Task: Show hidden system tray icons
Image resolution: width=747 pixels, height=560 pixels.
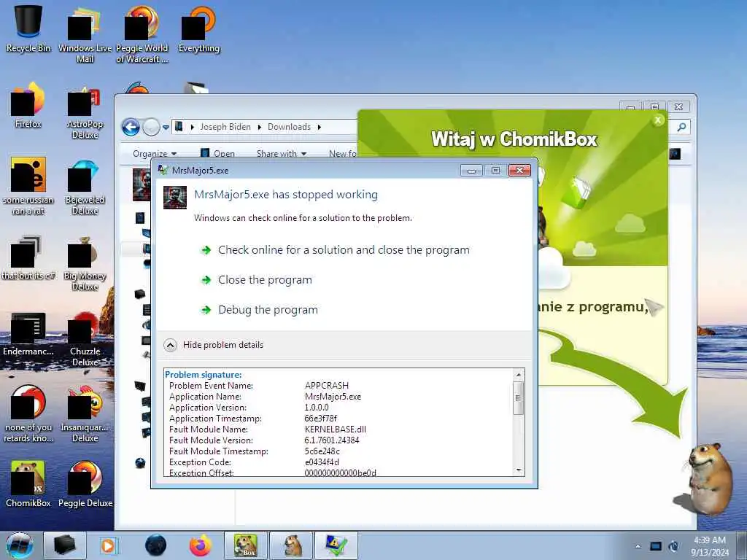Action: (638, 547)
